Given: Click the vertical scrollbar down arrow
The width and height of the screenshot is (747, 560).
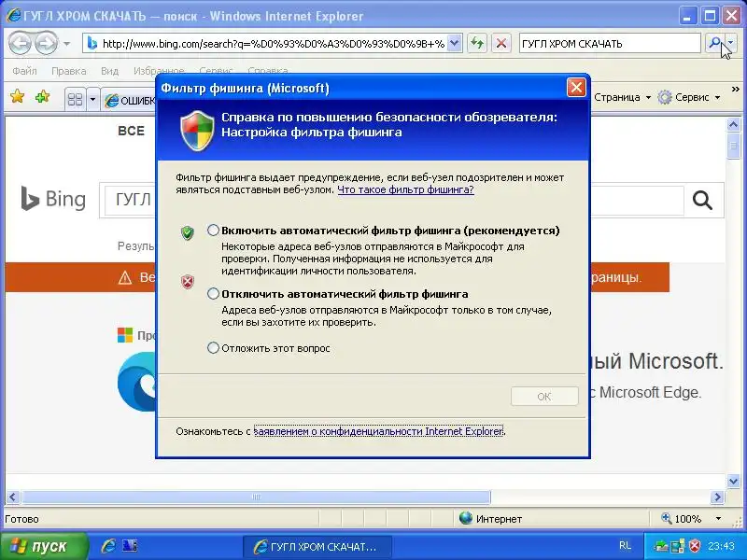Looking at the screenshot, I should 734,481.
